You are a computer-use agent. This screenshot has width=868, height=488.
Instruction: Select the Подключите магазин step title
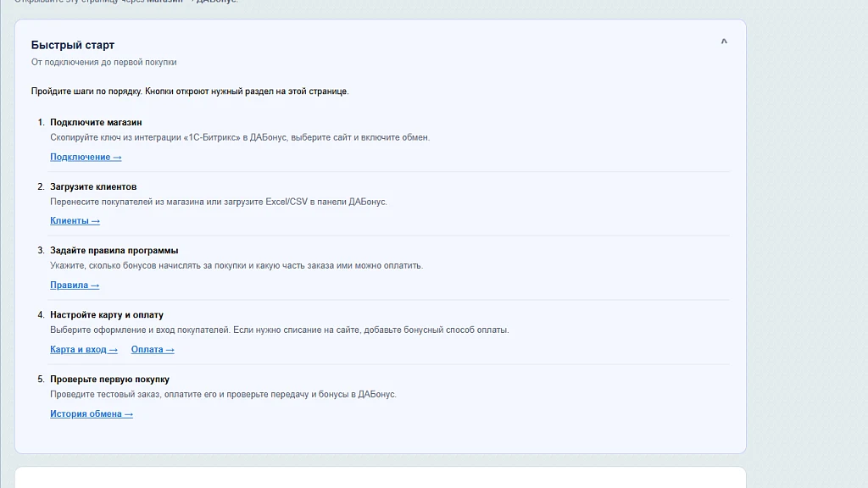click(96, 122)
